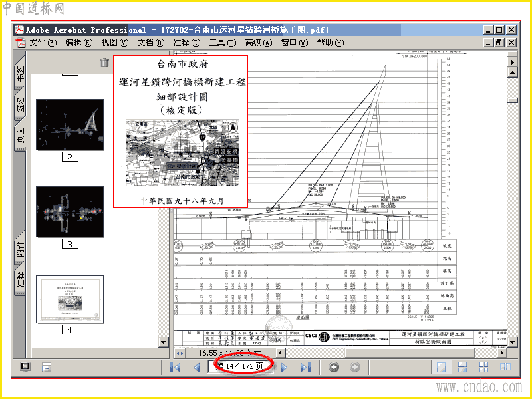The width and height of the screenshot is (532, 399).
Task: Open the 注释(C) menu
Action: [187, 43]
